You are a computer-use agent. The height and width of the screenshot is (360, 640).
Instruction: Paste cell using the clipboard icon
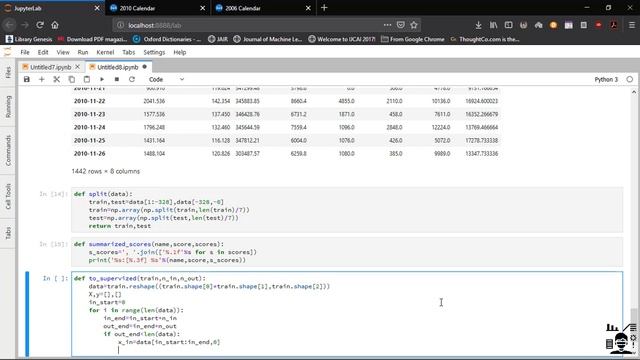[87, 79]
